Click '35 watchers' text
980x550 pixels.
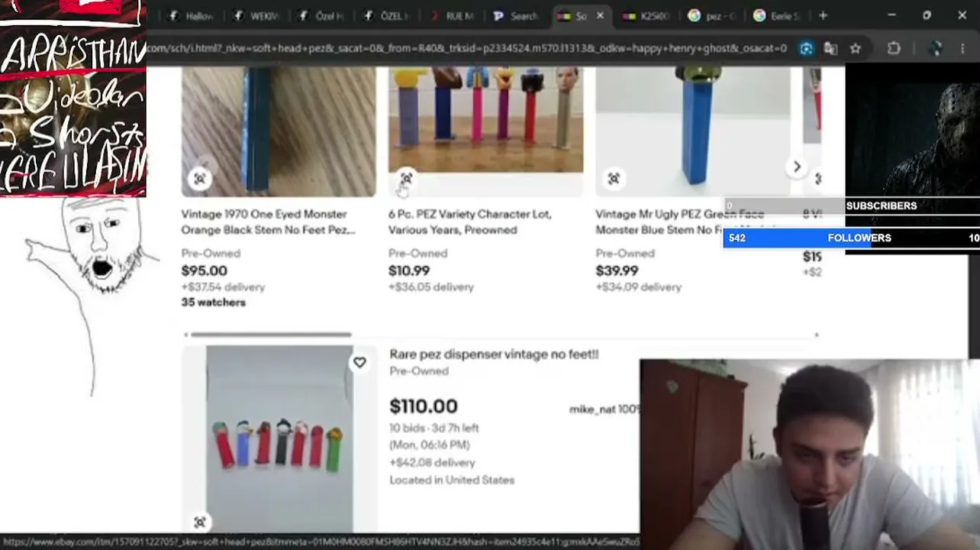[214, 302]
